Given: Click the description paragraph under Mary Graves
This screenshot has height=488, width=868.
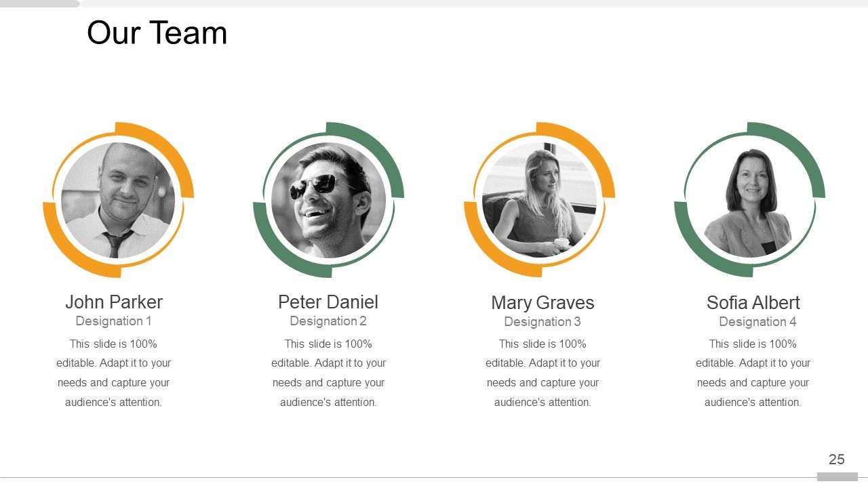Looking at the screenshot, I should (x=542, y=373).
